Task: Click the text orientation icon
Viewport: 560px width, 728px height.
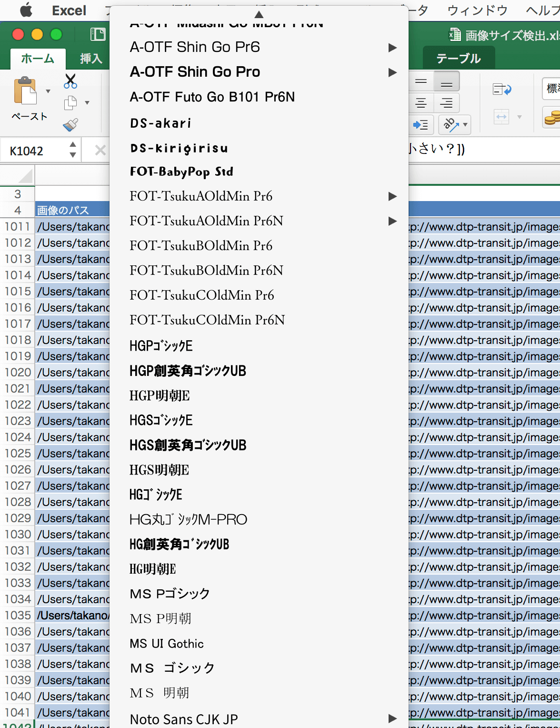Action: pyautogui.click(x=450, y=125)
